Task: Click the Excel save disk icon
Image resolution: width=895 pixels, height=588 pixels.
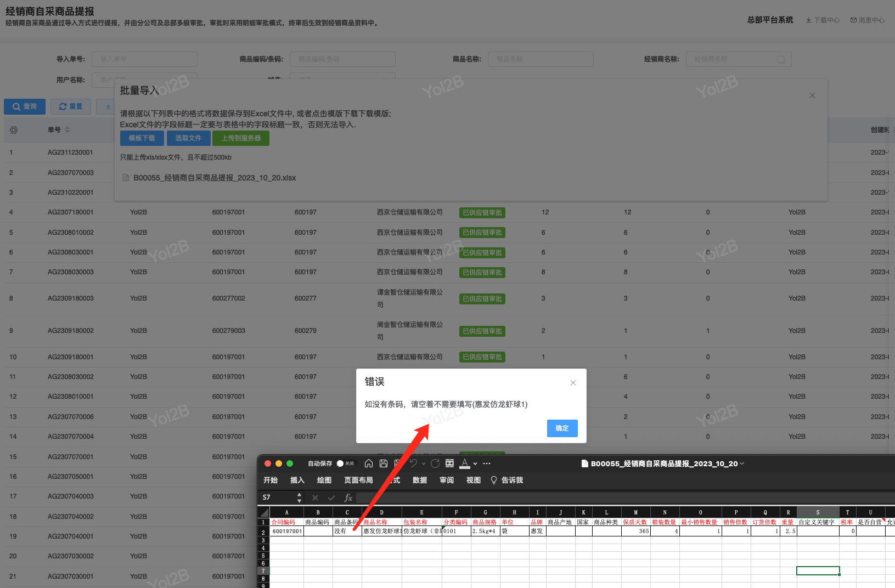Action: tap(384, 463)
